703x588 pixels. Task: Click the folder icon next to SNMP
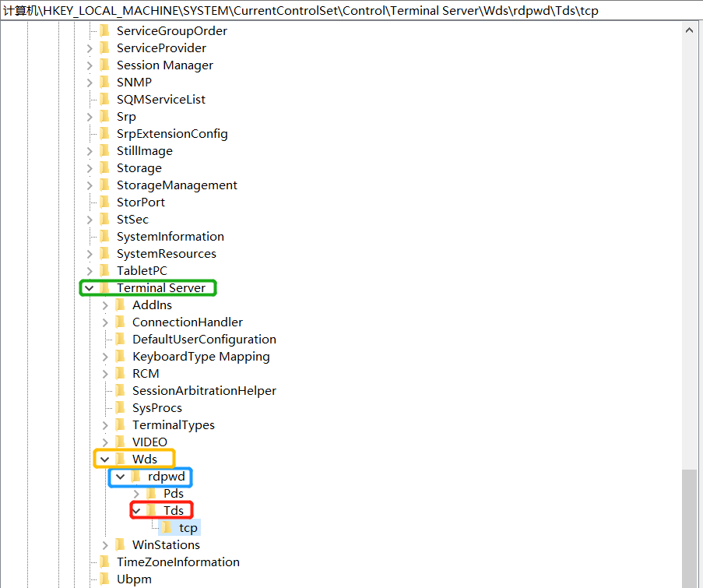[x=104, y=83]
